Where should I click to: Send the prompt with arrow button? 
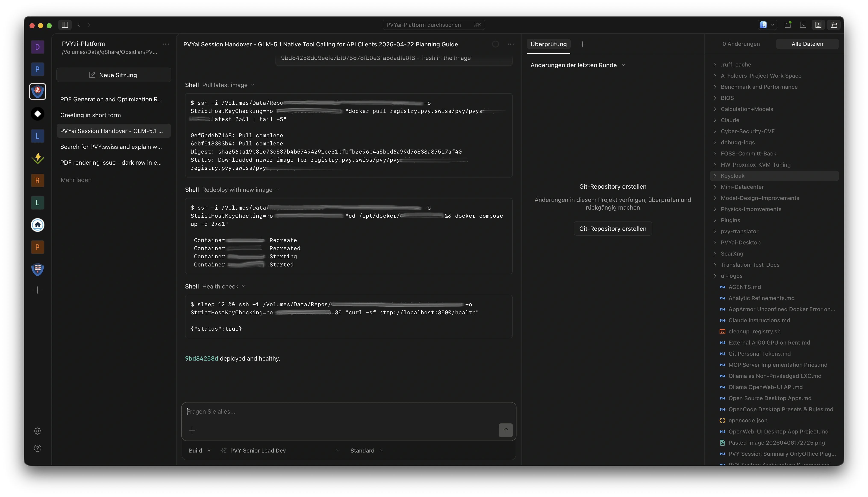coord(505,430)
